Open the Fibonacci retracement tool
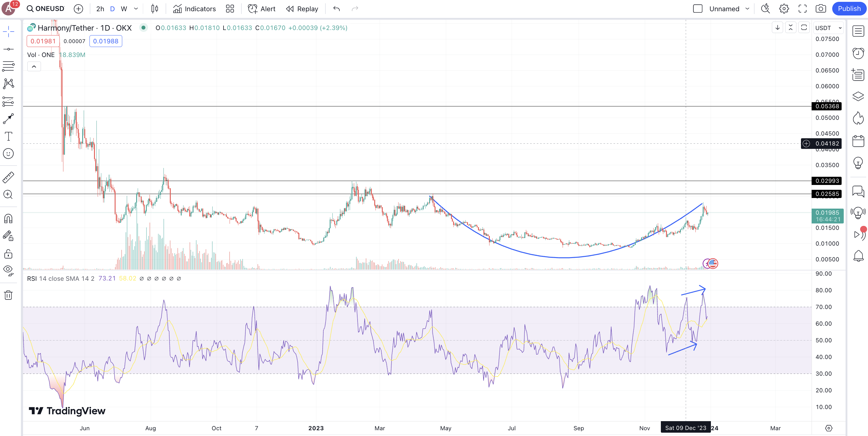The height and width of the screenshot is (436, 868). [x=8, y=66]
